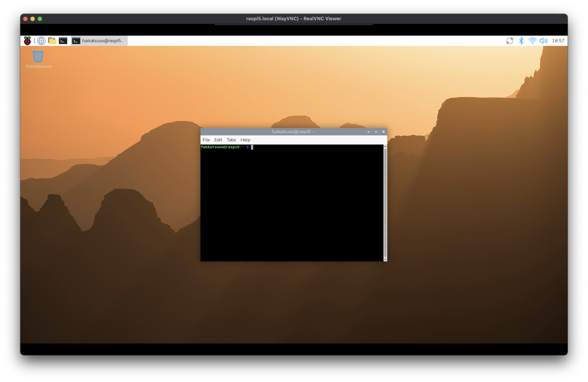This screenshot has width=588, height=382.
Task: Open the terminal Help menu
Action: [245, 140]
